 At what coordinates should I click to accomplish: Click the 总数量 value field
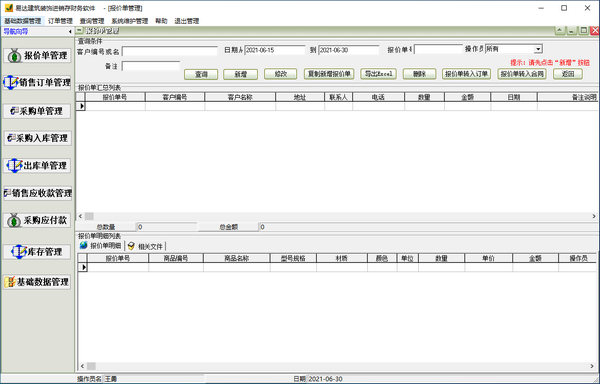coord(167,227)
